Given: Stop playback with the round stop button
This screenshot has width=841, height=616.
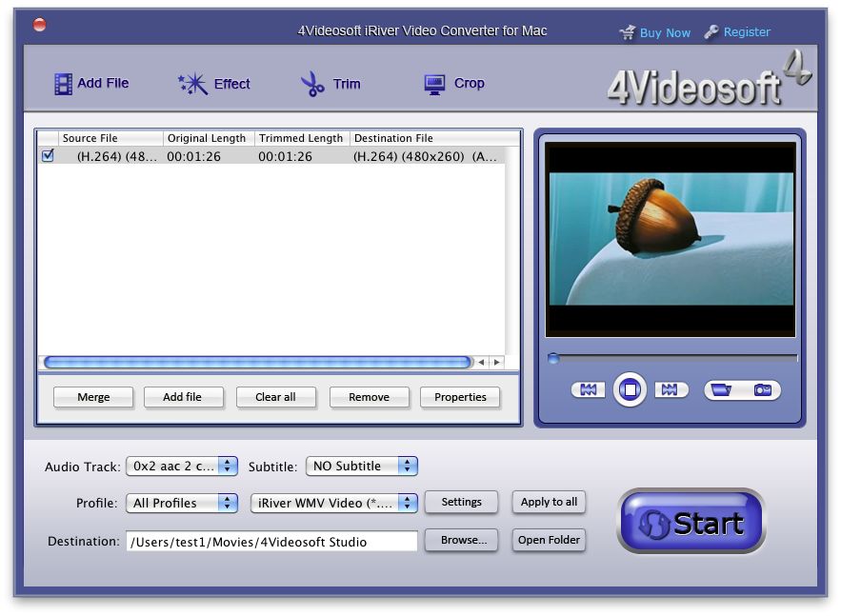Looking at the screenshot, I should click(631, 389).
